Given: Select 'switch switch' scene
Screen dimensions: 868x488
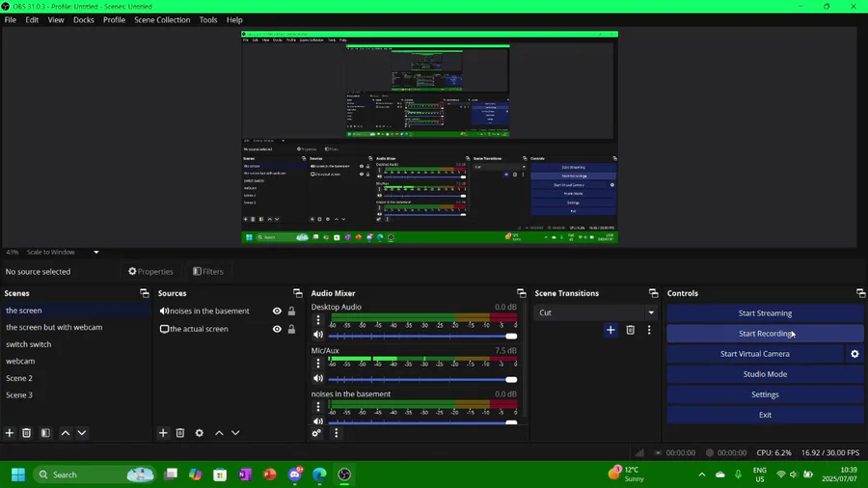Looking at the screenshot, I should pos(29,344).
